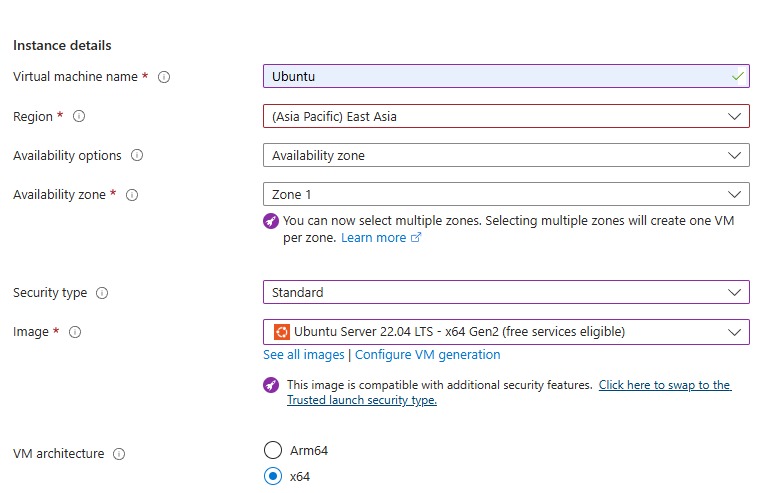
Task: Open the Availability options dropdown
Action: click(x=506, y=155)
